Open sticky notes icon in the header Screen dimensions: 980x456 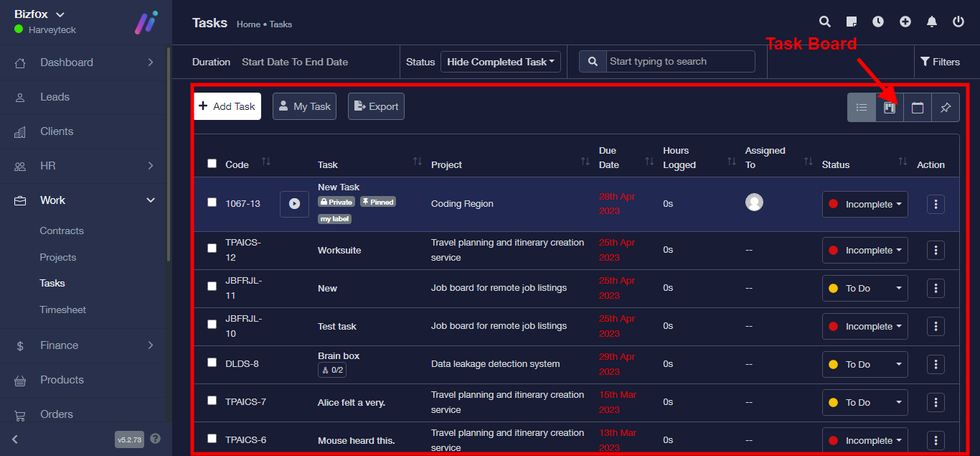coord(852,22)
